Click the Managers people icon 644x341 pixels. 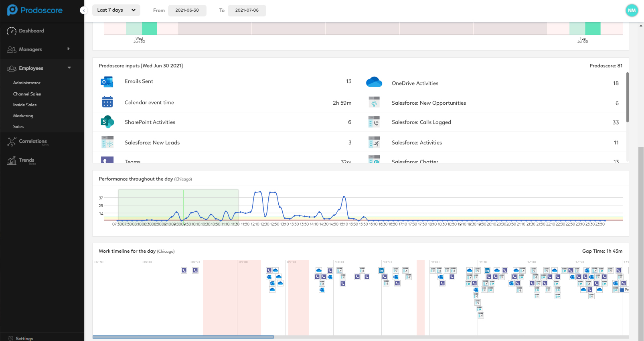[12, 49]
